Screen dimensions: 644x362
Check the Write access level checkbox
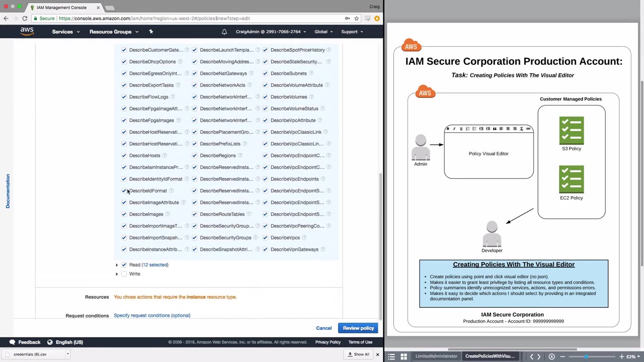tap(124, 274)
